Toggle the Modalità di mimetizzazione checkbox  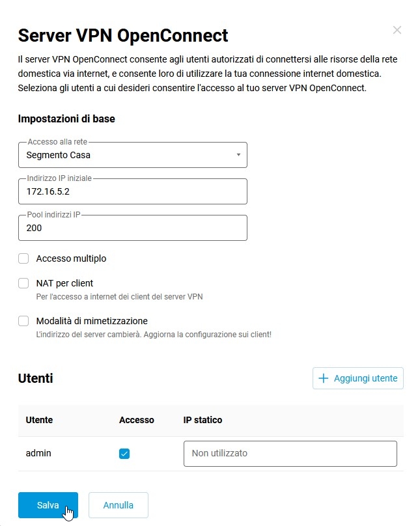click(x=24, y=321)
